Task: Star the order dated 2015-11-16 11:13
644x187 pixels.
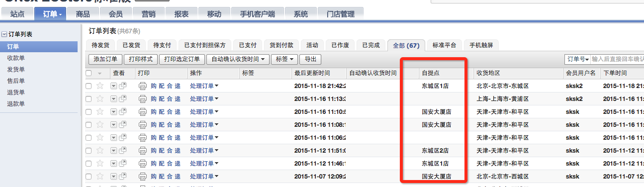Action: (100, 98)
